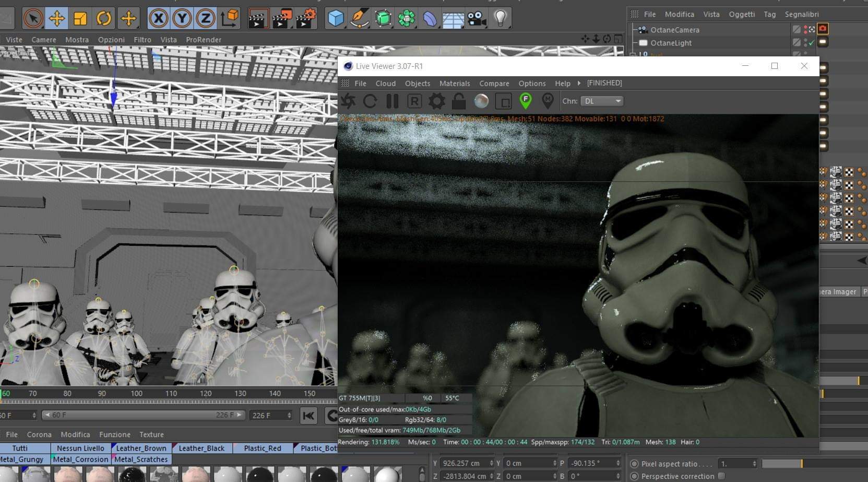Activate the material picker pin
This screenshot has height=482, width=868.
pyautogui.click(x=548, y=100)
